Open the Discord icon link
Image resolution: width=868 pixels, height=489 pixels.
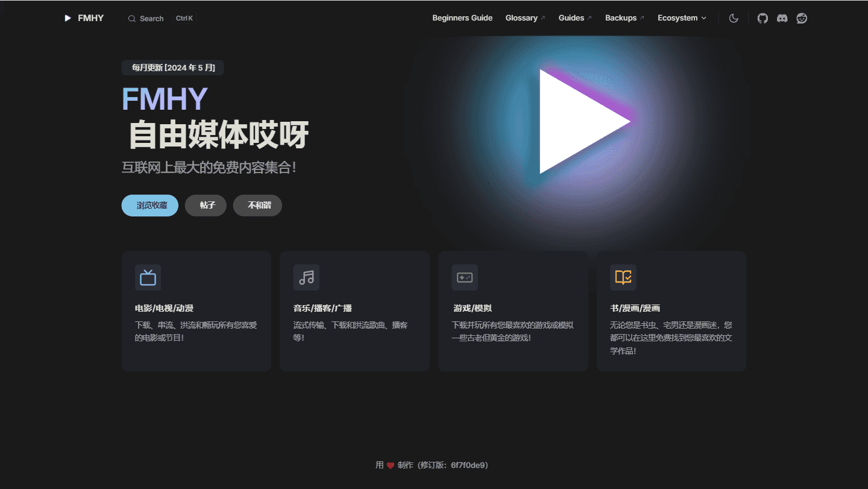tap(782, 18)
